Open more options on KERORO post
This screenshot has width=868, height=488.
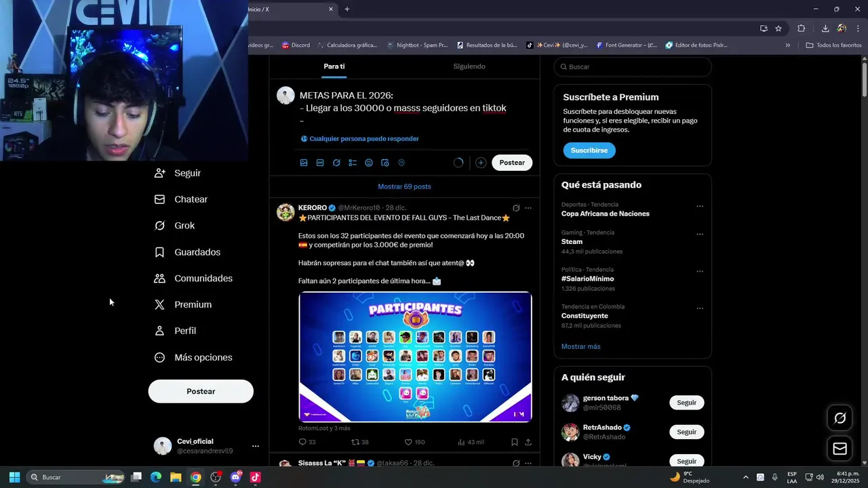(528, 208)
